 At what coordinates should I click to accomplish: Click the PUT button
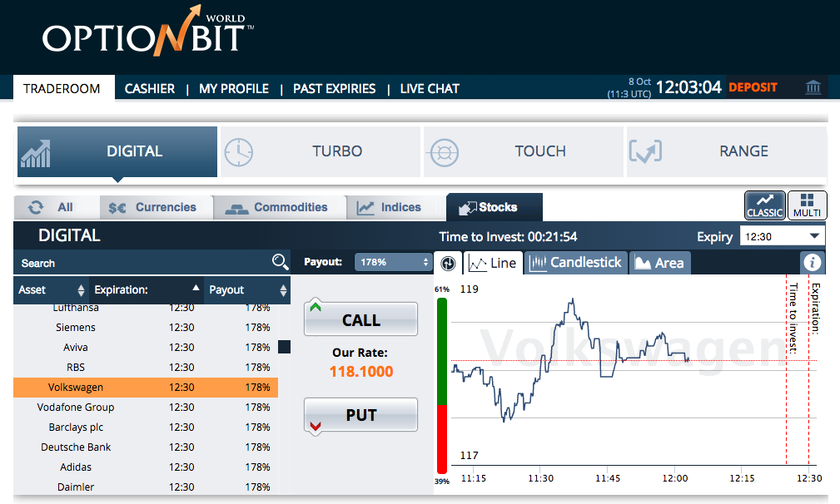point(360,415)
